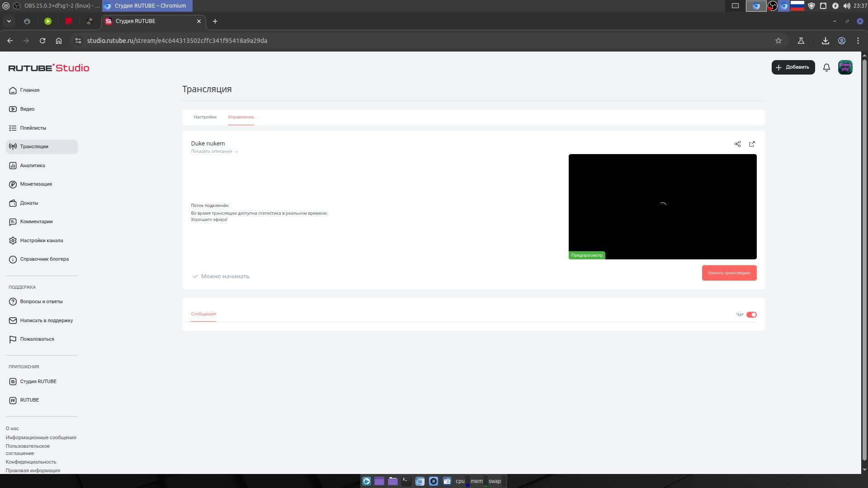Screen dimensions: 868x488
Task: Open Информационные сообщения footer link
Action: [x=41, y=437]
